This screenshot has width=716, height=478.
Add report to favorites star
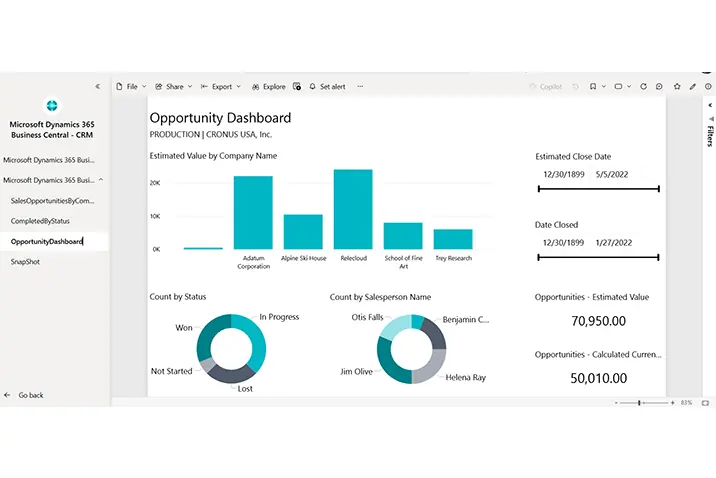[677, 86]
